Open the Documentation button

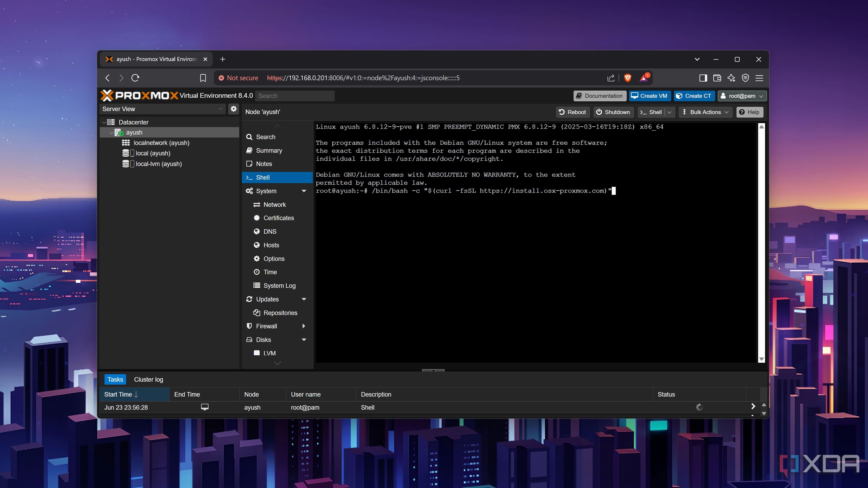point(600,96)
